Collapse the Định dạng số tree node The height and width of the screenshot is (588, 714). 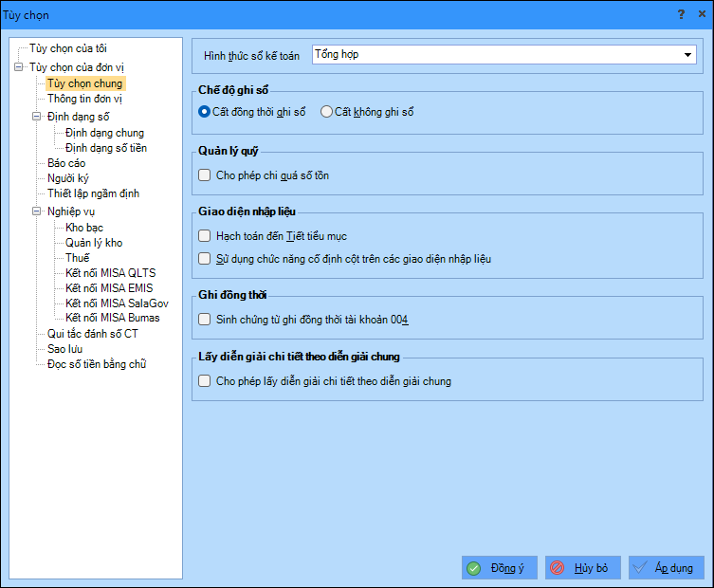point(36,117)
